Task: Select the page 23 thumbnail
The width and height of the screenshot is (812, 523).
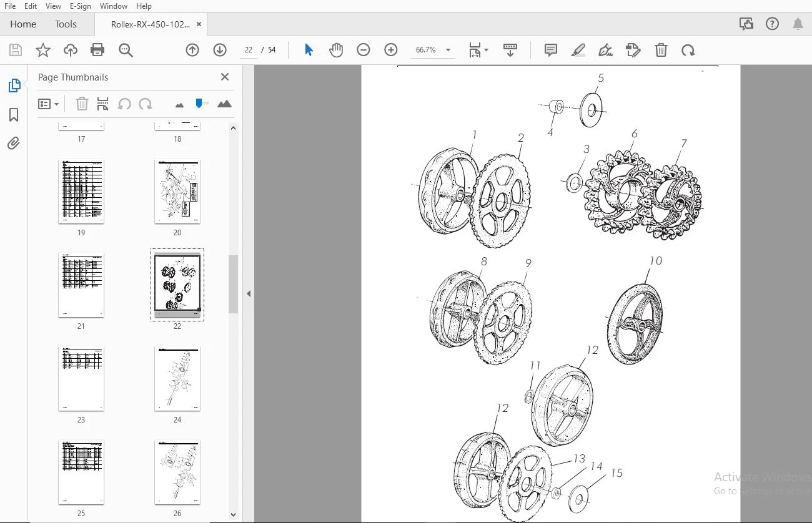Action: 81,378
